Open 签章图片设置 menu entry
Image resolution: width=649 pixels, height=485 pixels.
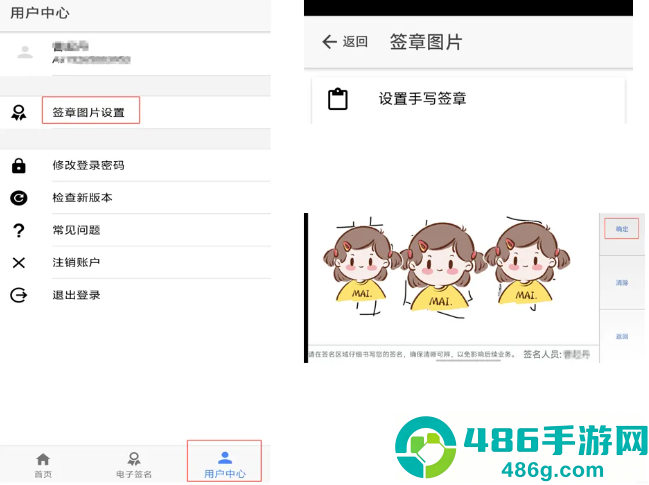[89, 113]
